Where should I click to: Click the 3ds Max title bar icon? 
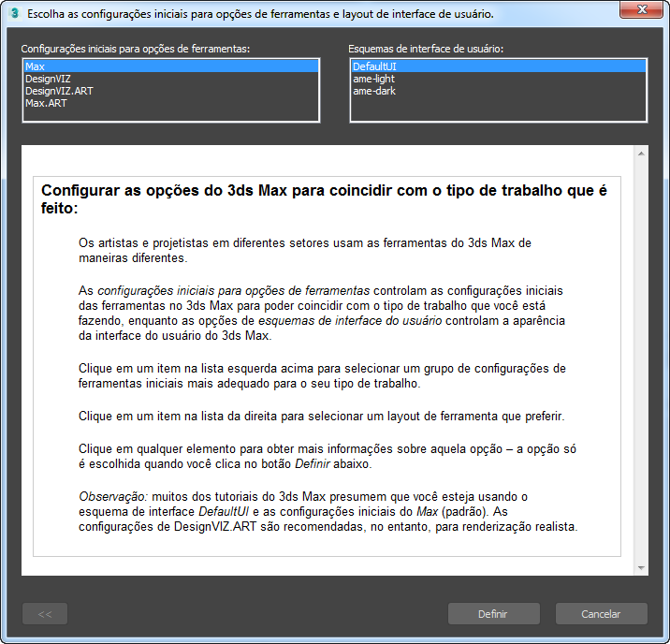(15, 13)
